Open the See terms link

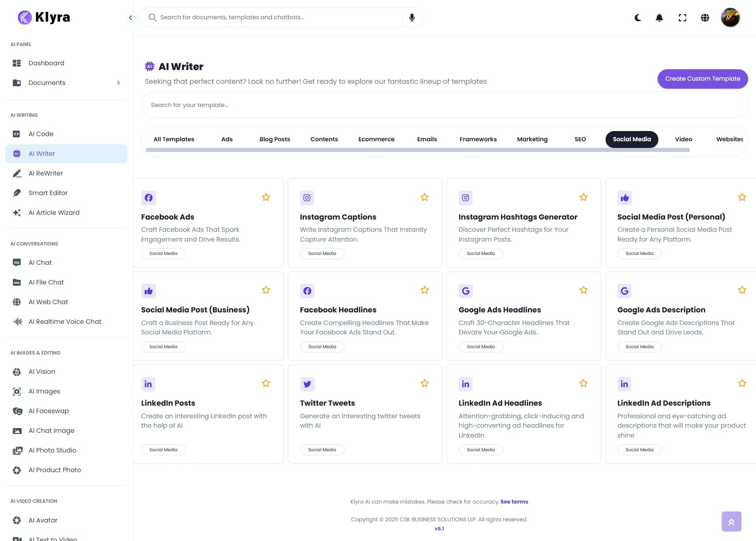tap(514, 502)
